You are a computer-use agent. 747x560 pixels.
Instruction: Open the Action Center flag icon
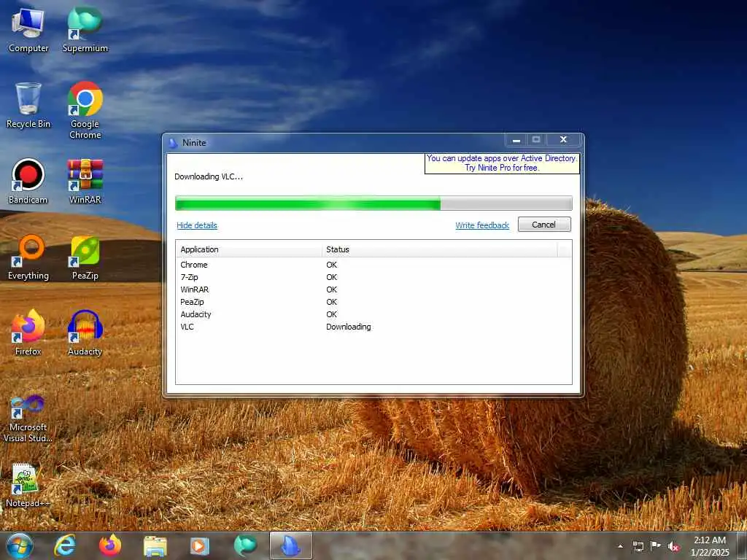pos(656,545)
